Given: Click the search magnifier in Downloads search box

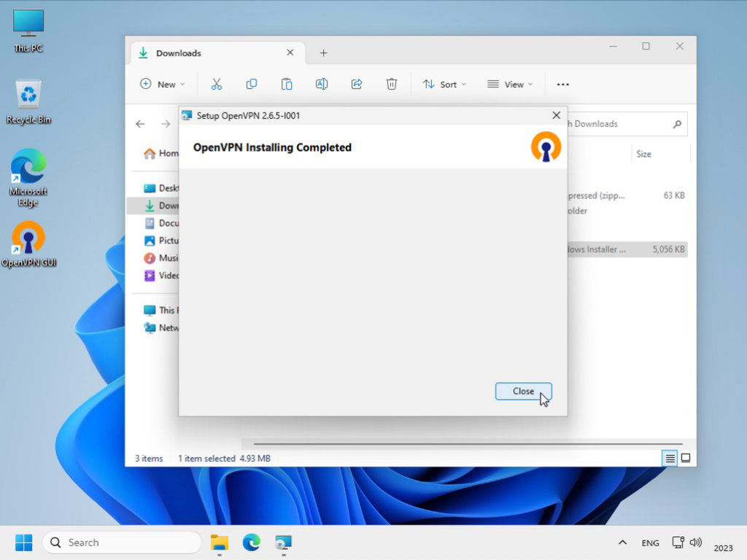Looking at the screenshot, I should point(677,124).
